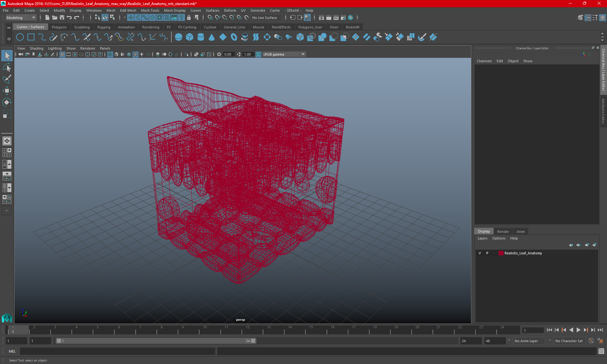Screen dimensions: 607x364
Task: Activate the Paint Selection tool
Action: pos(7,79)
